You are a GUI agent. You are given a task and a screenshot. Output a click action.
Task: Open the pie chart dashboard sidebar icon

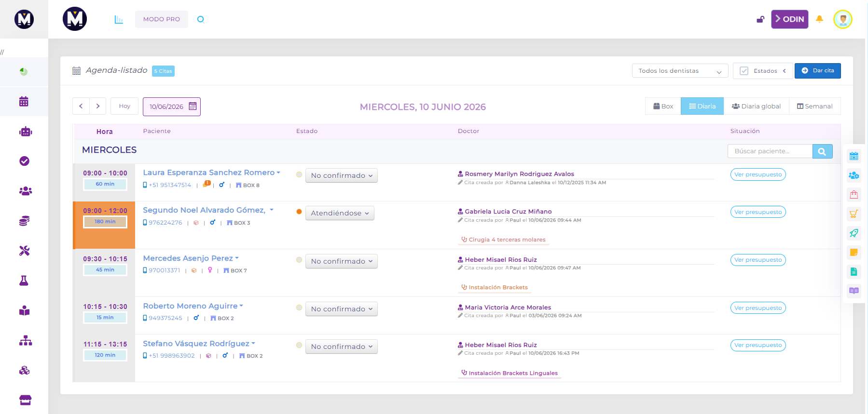[x=24, y=71]
